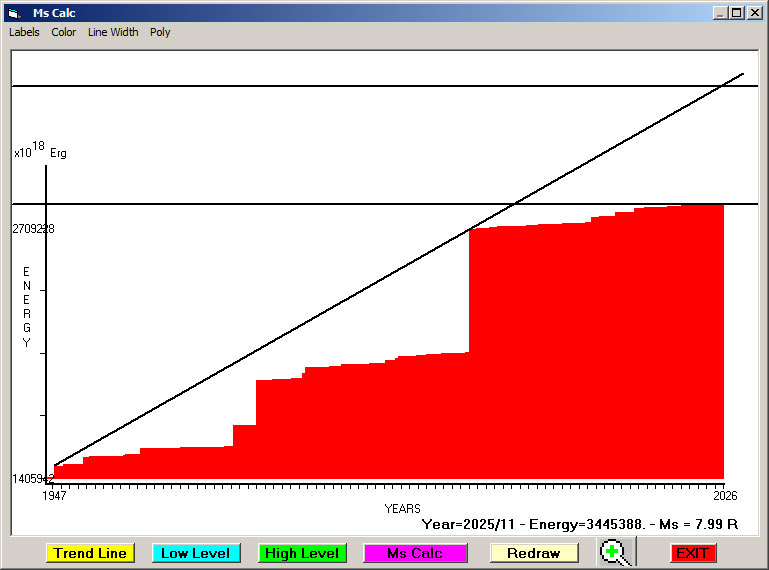Close the Ms Calc window
This screenshot has width=769, height=570.
(x=753, y=13)
